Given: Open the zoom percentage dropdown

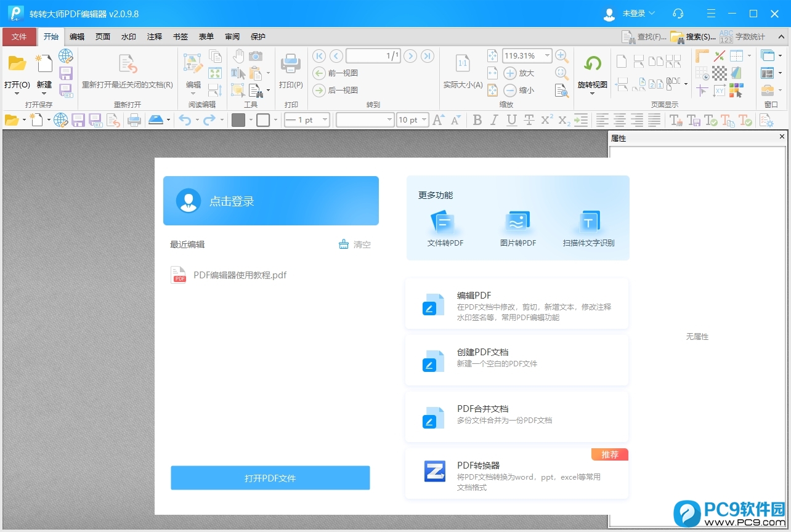Looking at the screenshot, I should click(547, 56).
